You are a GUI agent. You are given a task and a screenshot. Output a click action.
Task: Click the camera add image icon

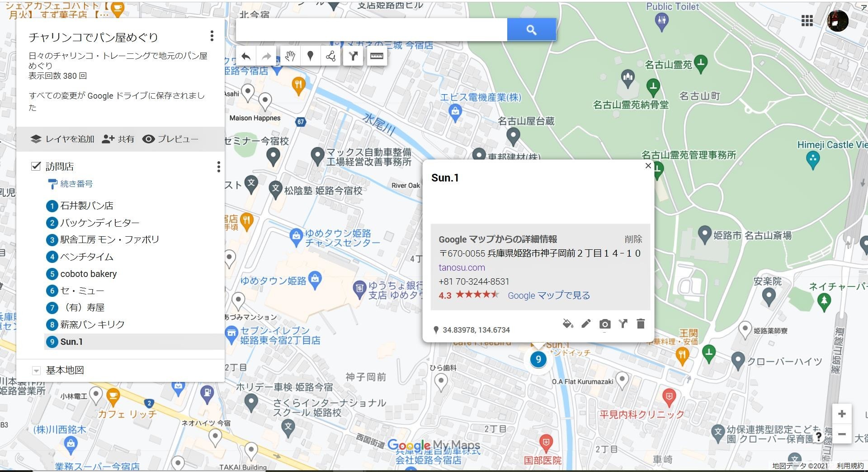[x=604, y=324]
